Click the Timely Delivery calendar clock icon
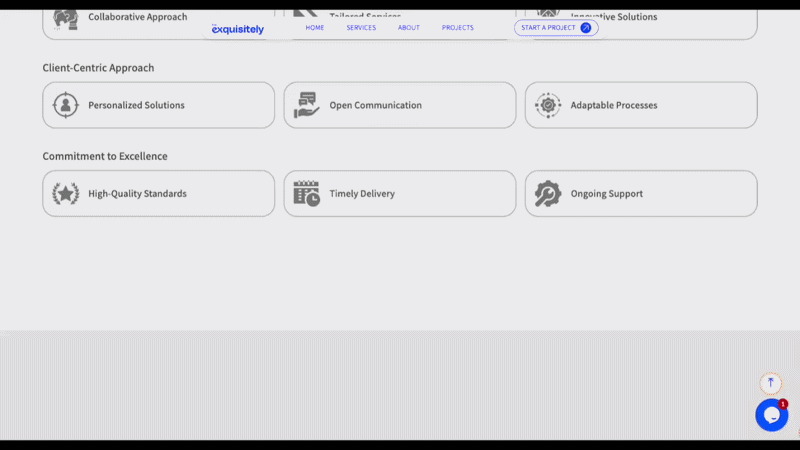The width and height of the screenshot is (800, 450). click(x=307, y=193)
